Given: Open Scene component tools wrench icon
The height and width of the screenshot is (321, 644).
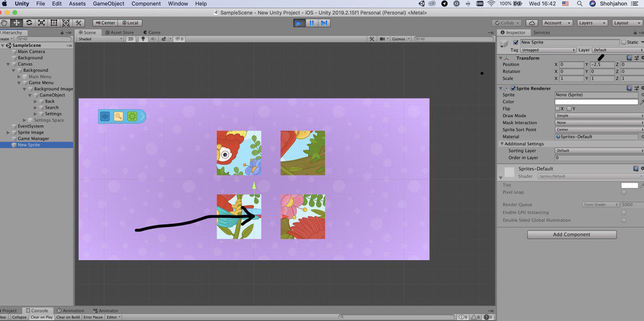Looking at the screenshot, I should point(371,39).
